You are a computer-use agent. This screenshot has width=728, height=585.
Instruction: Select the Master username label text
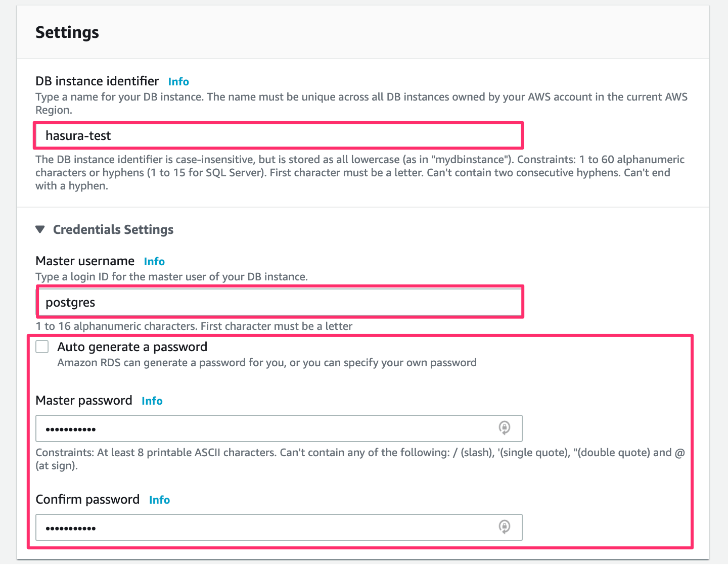[x=85, y=261]
